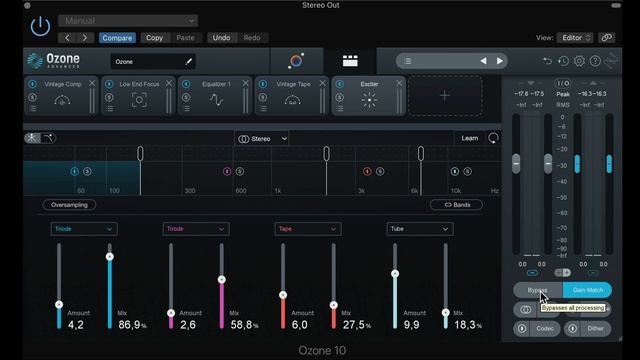
Task: Click the Ozone undo arrow icon
Action: pos(547,61)
